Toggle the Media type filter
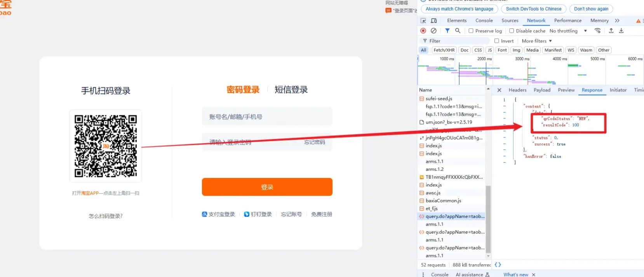The height and width of the screenshot is (277, 644). [532, 50]
